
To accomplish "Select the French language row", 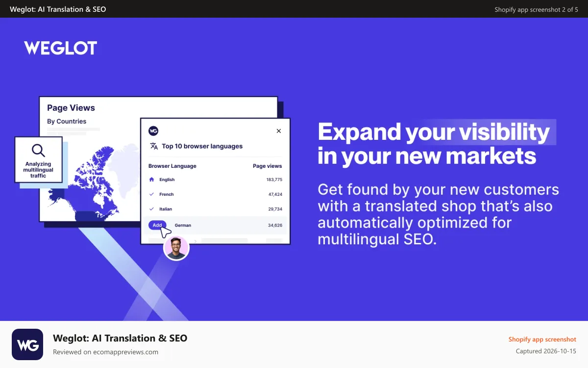I will pyautogui.click(x=216, y=194).
